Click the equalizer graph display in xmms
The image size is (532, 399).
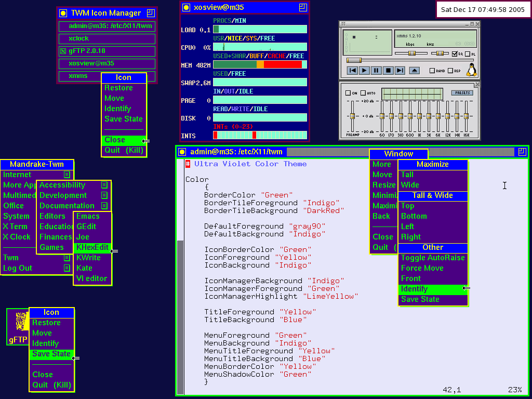412,94
